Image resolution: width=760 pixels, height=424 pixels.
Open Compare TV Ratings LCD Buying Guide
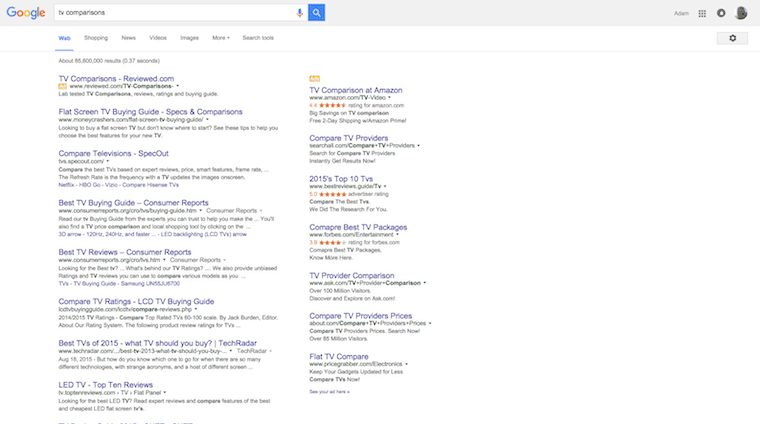[136, 301]
